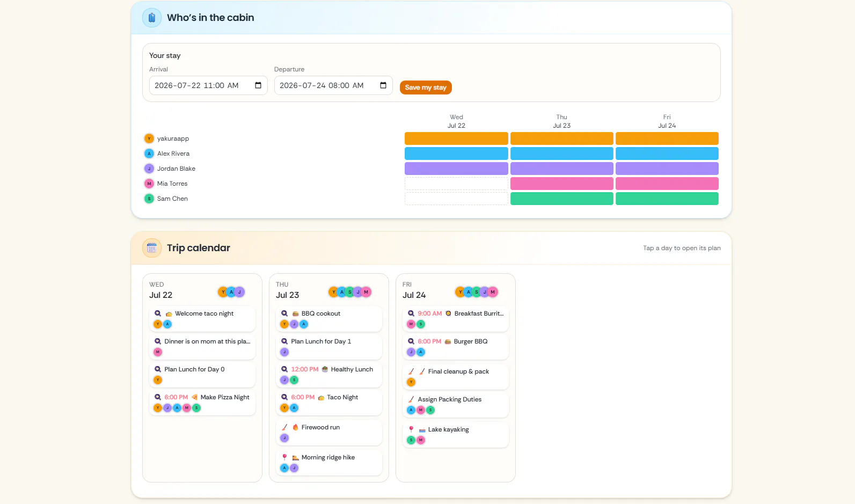Click Jordan Blake's purple bar for Fri Jul 24

pos(667,169)
